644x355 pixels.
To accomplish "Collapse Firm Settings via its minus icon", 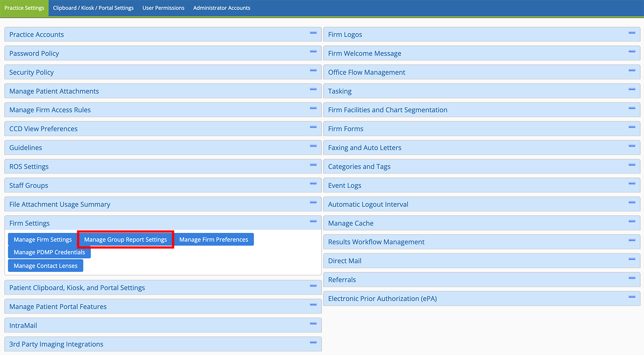I will point(313,222).
